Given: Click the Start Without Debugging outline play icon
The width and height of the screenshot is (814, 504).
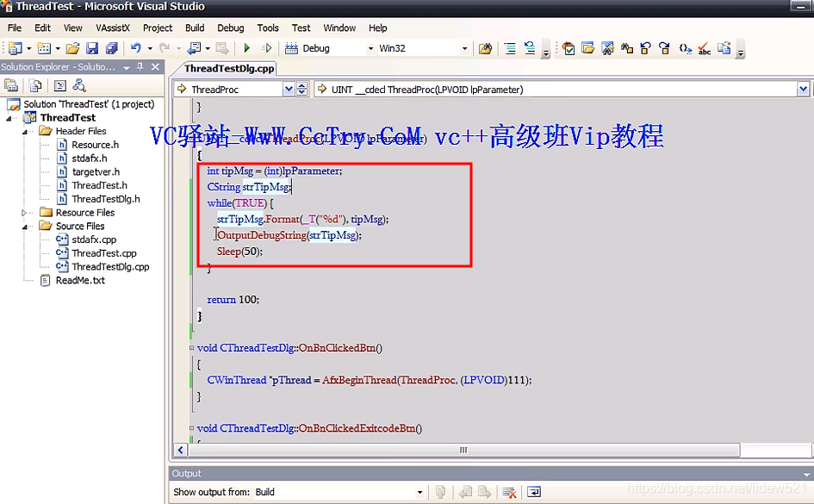Looking at the screenshot, I should [267, 48].
